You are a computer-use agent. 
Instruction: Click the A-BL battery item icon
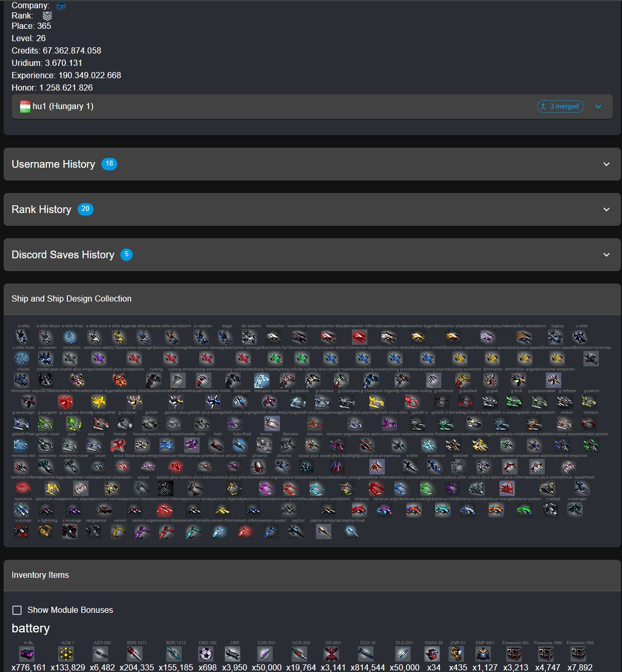27,654
